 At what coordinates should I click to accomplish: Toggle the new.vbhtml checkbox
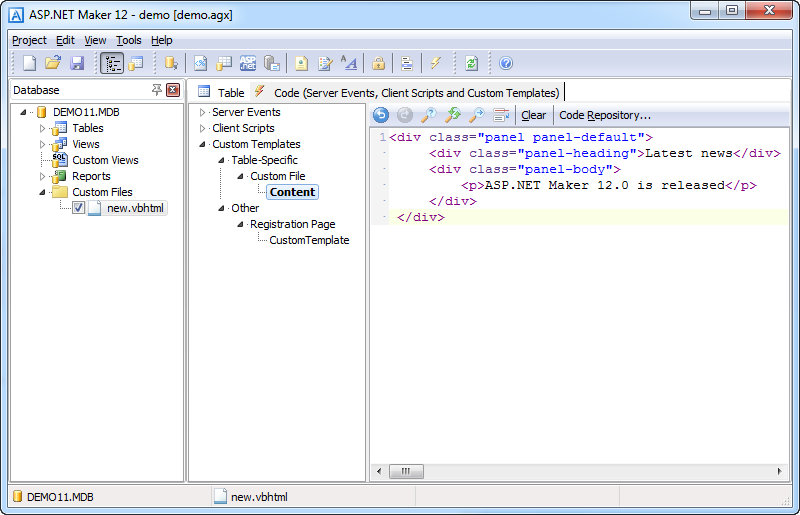click(x=78, y=208)
